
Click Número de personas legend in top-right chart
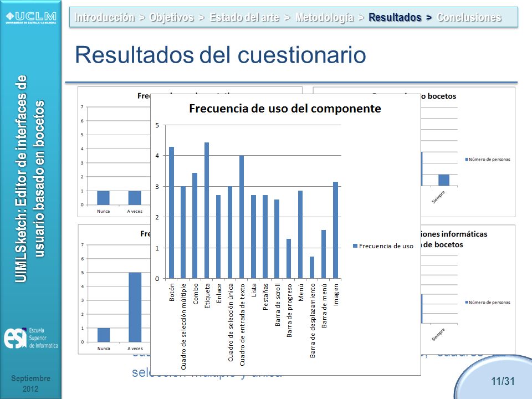tap(488, 160)
